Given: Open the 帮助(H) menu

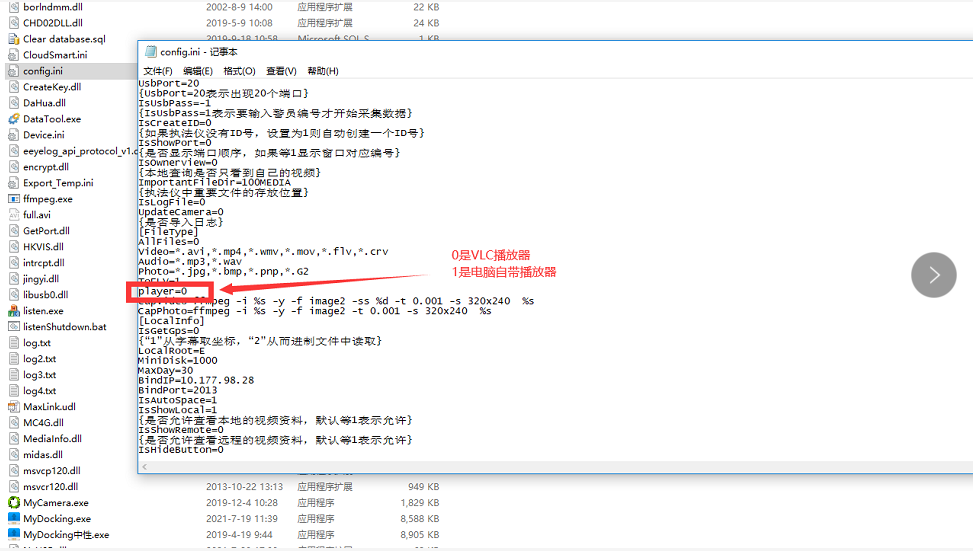Looking at the screenshot, I should pyautogui.click(x=323, y=72).
